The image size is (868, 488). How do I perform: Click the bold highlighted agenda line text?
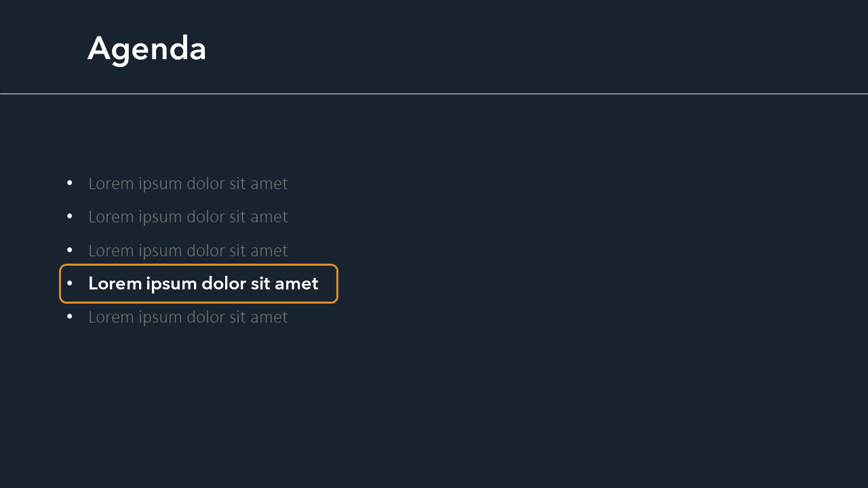[x=203, y=283]
